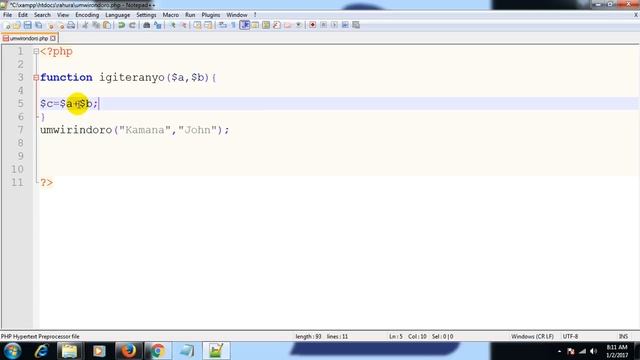Viewport: 640px width, 360px height.
Task: Show hidden tray icons arrow
Action: tap(559, 351)
